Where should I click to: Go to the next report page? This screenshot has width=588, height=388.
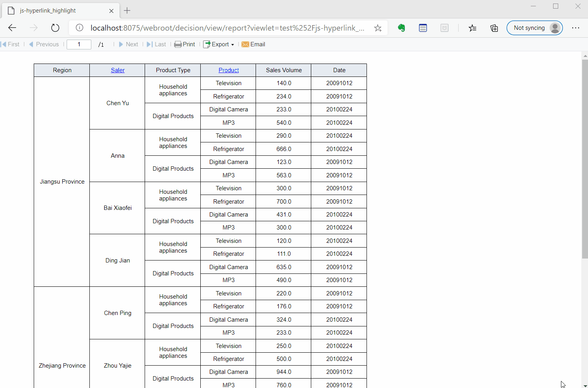tap(129, 44)
